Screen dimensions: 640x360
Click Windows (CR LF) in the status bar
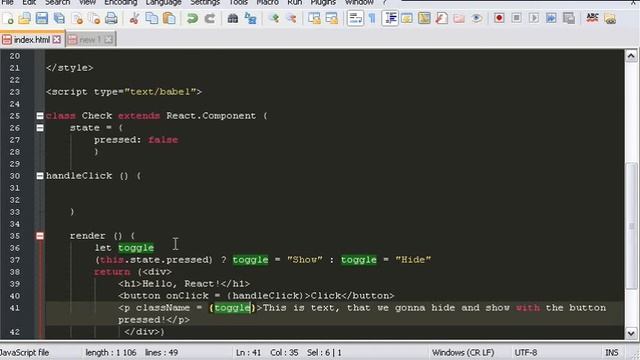pyautogui.click(x=463, y=352)
